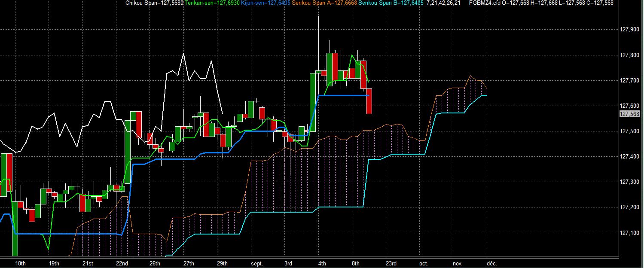Click the 127,600 price axis label
Screen dimensions: 644x268
point(630,106)
